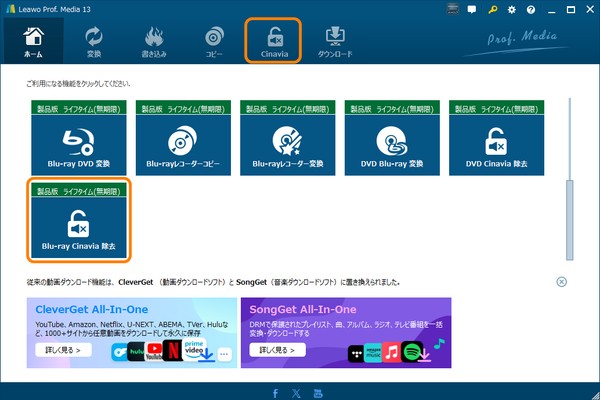Launch the Blu-ray DVD 変換 module
Image resolution: width=600 pixels, height=400 pixels.
[79, 138]
